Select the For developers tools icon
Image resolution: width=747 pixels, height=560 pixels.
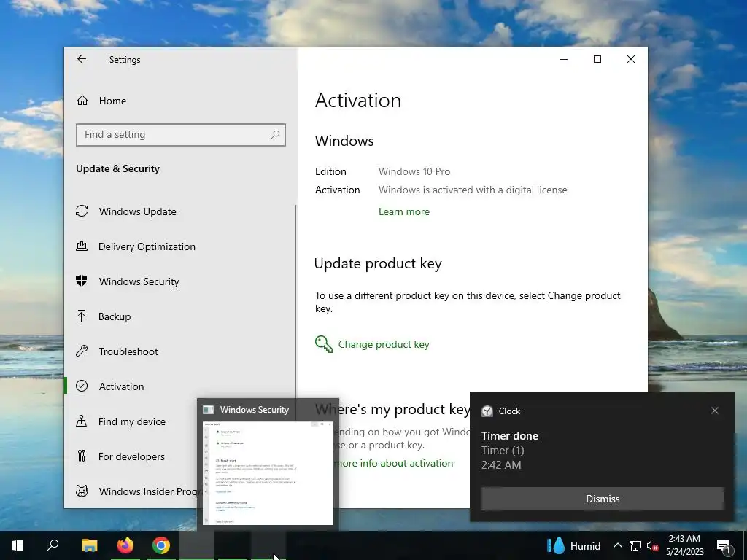[x=82, y=456]
